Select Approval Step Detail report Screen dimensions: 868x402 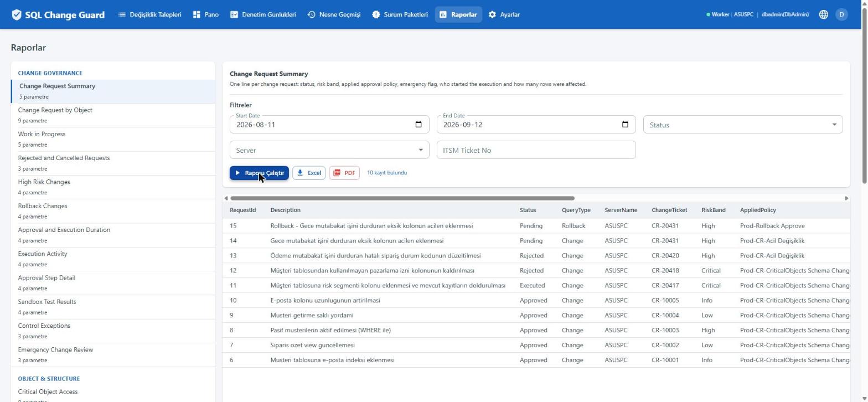pos(113,283)
